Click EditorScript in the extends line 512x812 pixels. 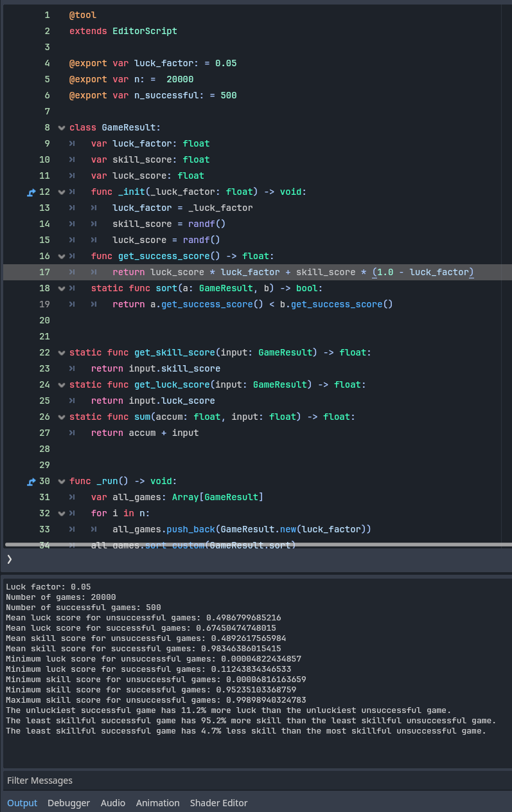pyautogui.click(x=145, y=31)
